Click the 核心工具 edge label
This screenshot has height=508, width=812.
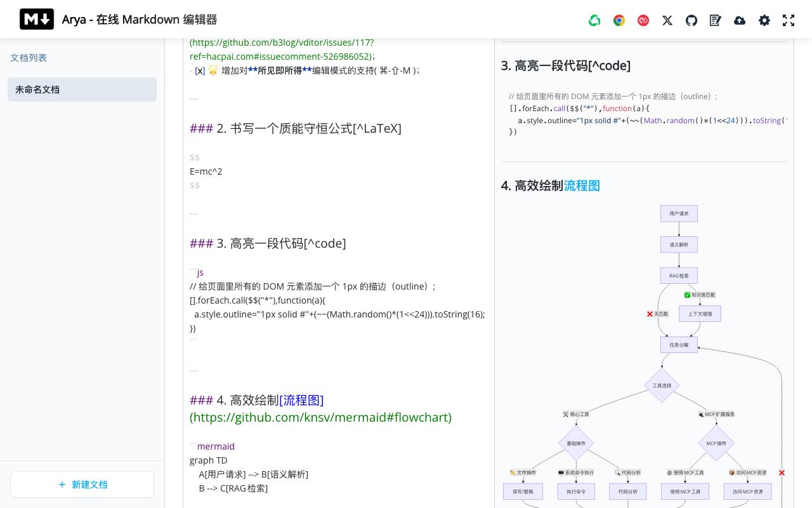tap(576, 414)
